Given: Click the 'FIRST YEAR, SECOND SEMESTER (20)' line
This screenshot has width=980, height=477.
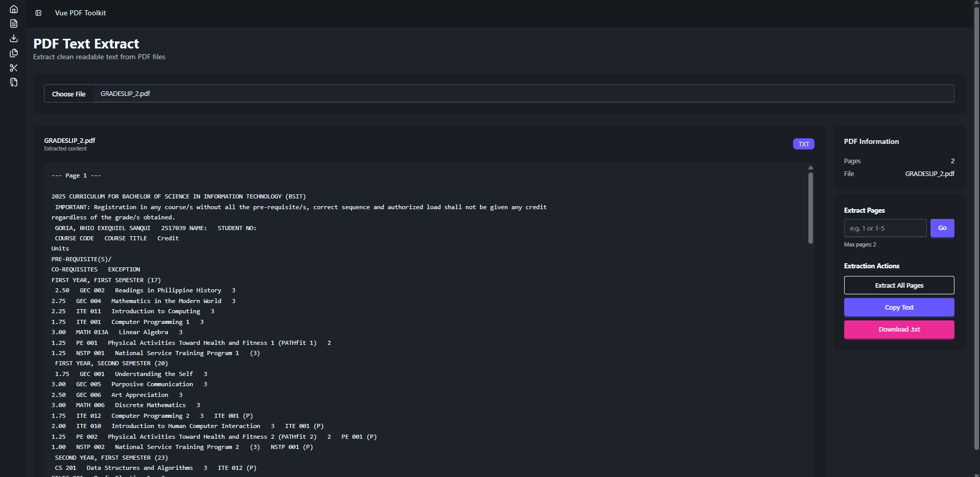Looking at the screenshot, I should pyautogui.click(x=111, y=363).
